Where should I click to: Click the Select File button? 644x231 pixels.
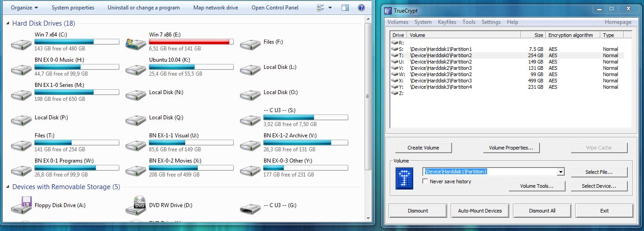click(599, 172)
